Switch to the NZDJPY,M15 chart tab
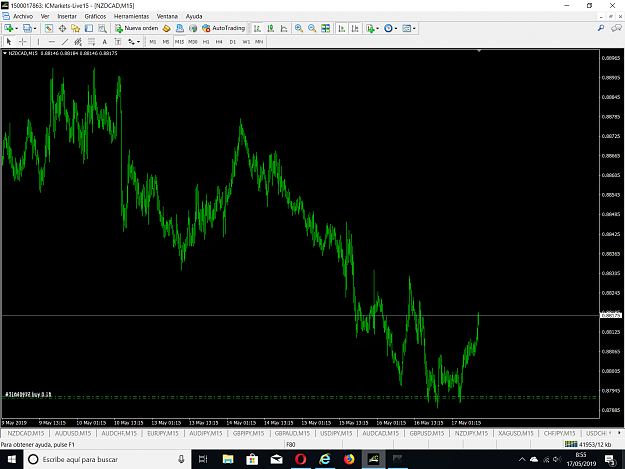The width and height of the screenshot is (625, 469). (x=471, y=433)
